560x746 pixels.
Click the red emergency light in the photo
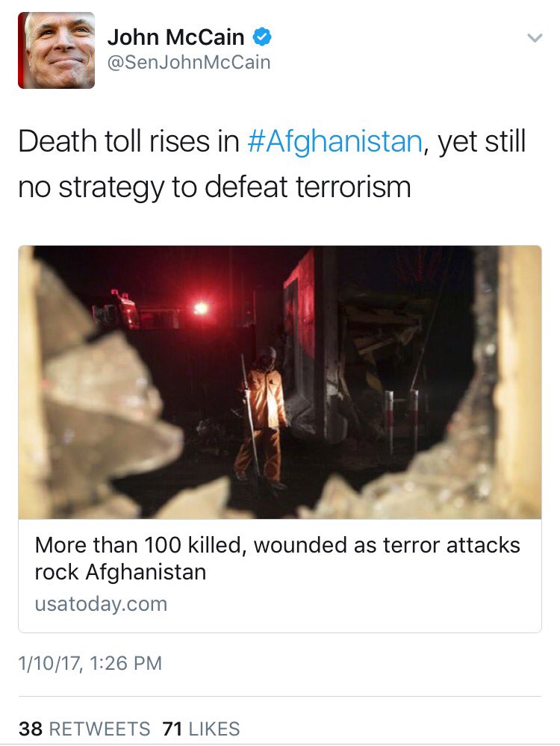pos(202,308)
